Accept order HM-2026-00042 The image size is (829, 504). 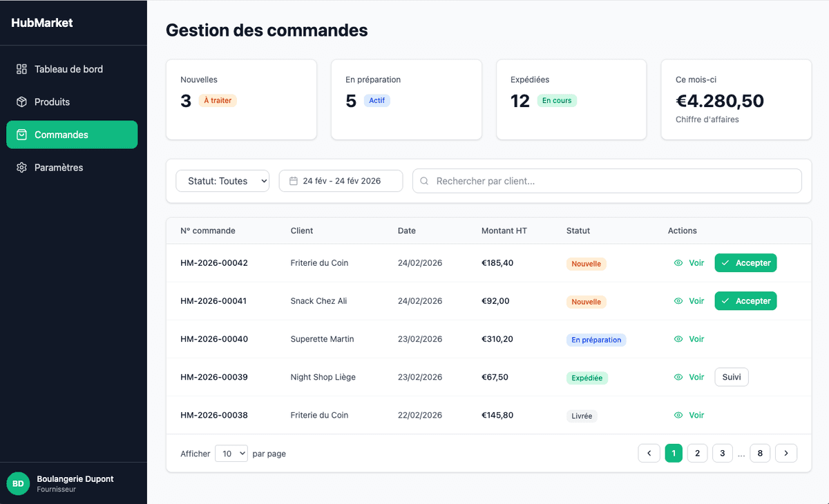tap(745, 263)
